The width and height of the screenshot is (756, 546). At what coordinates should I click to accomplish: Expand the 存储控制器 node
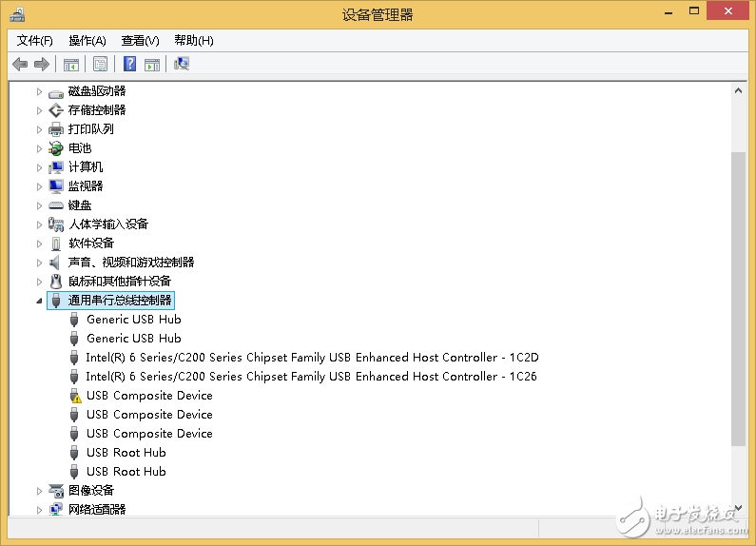[39, 110]
